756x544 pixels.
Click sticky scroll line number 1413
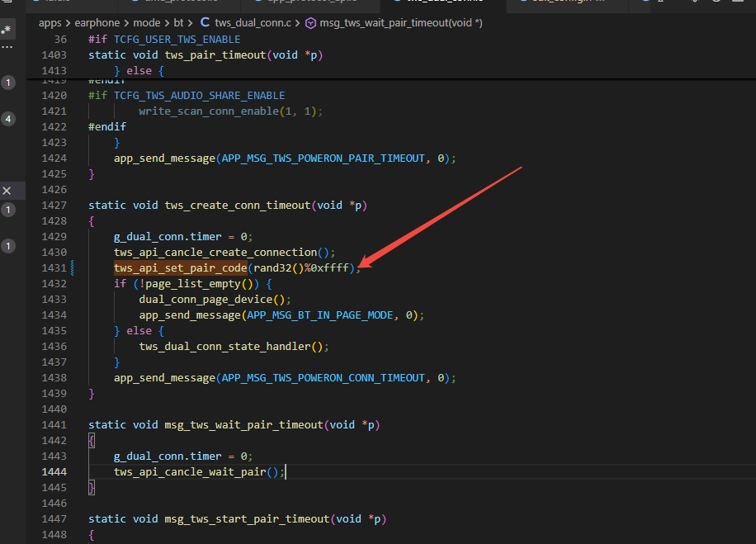point(54,70)
